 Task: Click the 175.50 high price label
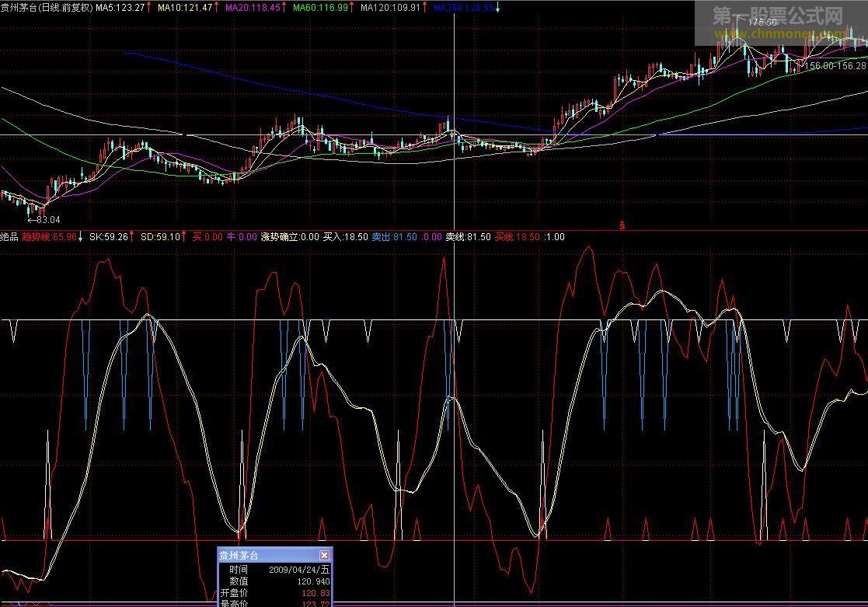coord(763,23)
